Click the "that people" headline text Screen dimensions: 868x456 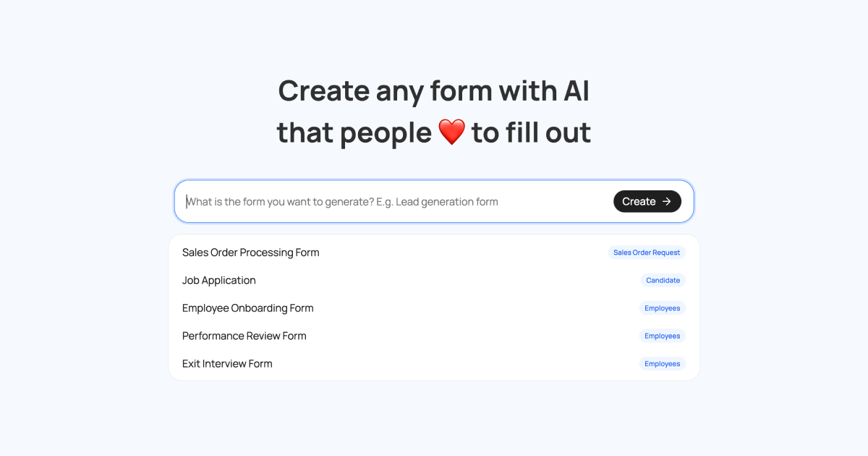click(354, 133)
